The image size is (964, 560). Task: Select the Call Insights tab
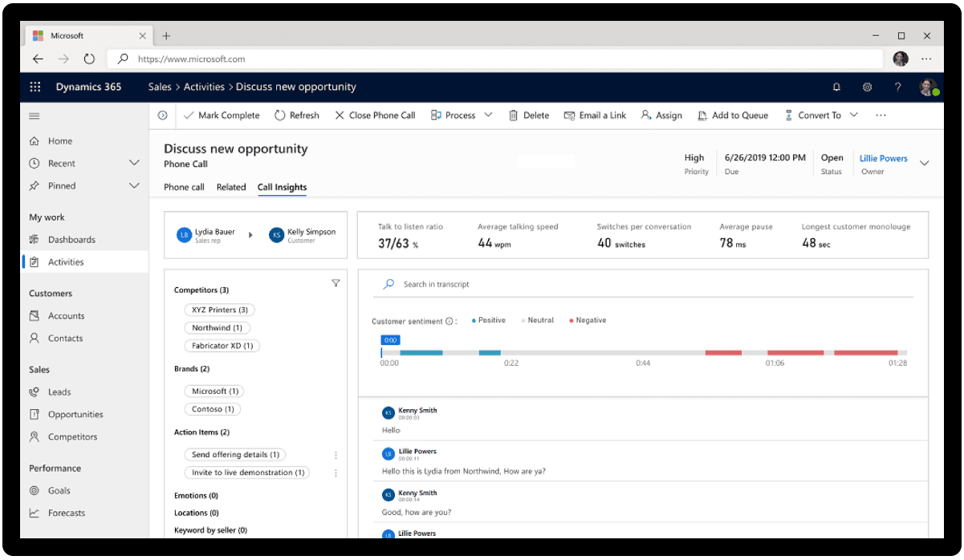(x=282, y=187)
